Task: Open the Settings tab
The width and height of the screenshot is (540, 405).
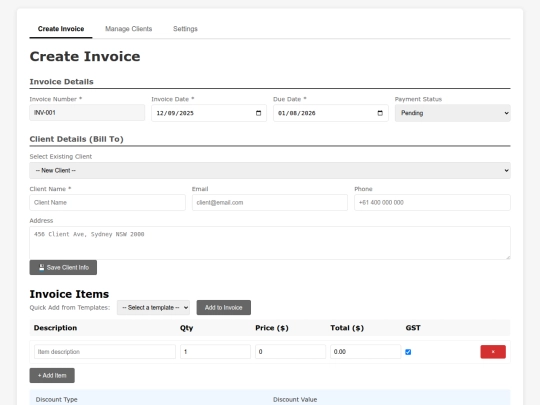Action: point(185,29)
